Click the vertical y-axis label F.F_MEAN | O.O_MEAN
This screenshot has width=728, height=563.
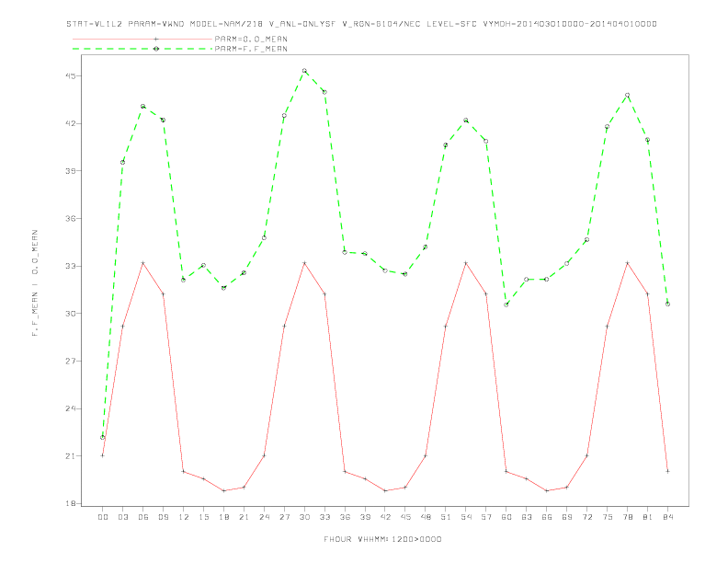[x=35, y=283]
